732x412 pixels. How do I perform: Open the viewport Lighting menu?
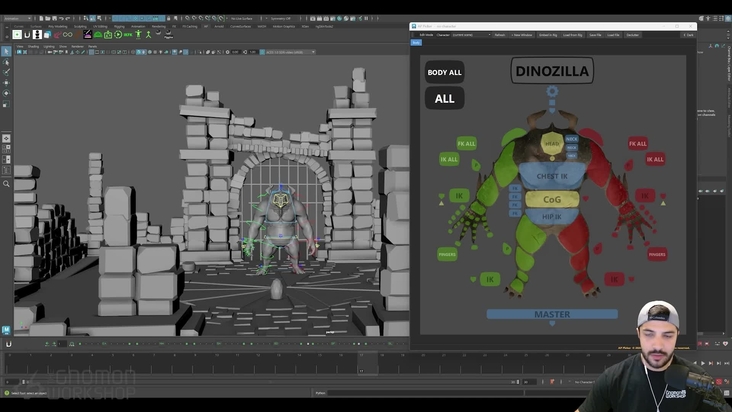pyautogui.click(x=49, y=47)
